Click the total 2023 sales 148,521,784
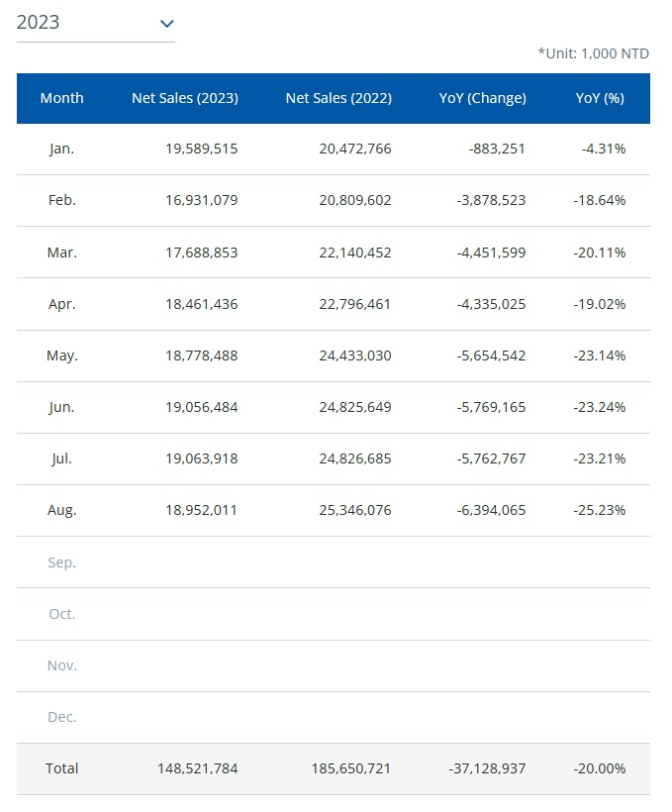Image resolution: width=672 pixels, height=812 pixels. click(198, 768)
